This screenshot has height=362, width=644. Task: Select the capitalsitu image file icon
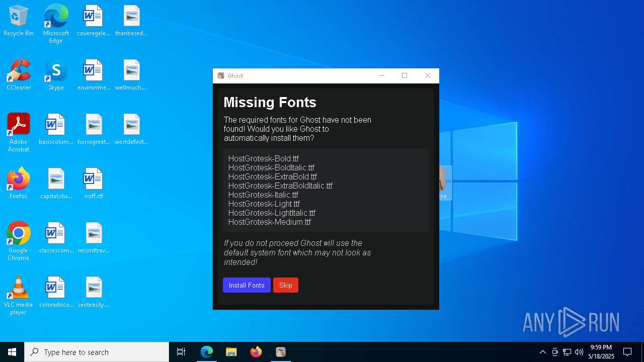(56, 184)
